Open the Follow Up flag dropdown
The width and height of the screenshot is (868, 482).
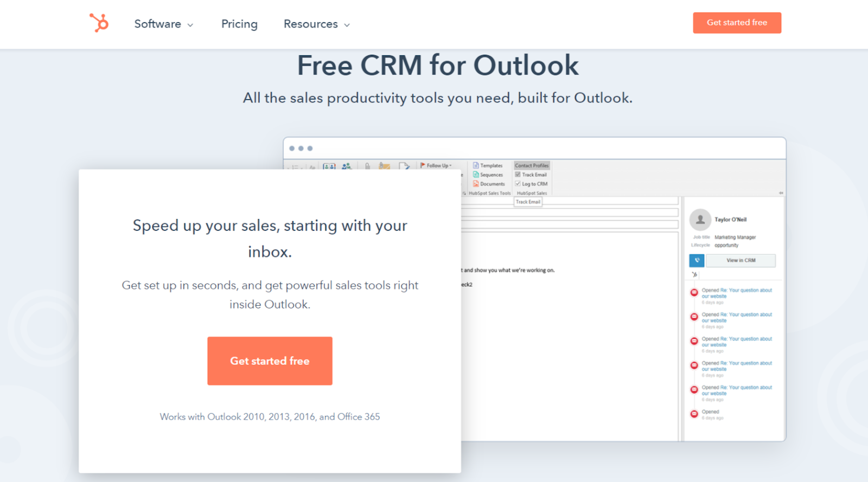436,165
